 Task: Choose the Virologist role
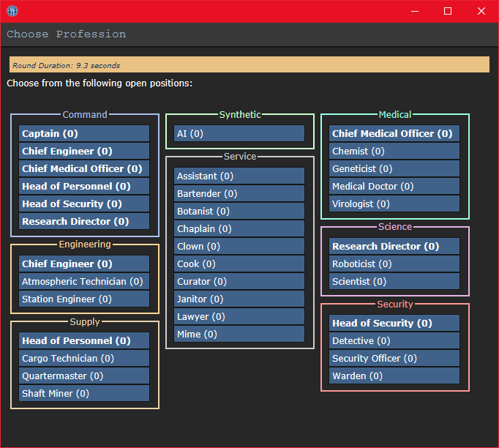(x=394, y=204)
